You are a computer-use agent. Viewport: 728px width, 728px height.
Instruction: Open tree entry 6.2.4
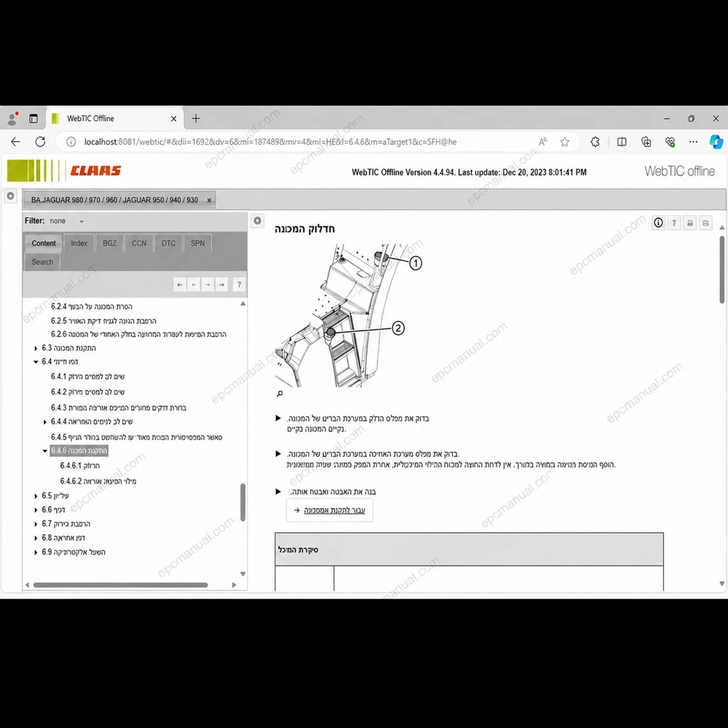pos(92,306)
